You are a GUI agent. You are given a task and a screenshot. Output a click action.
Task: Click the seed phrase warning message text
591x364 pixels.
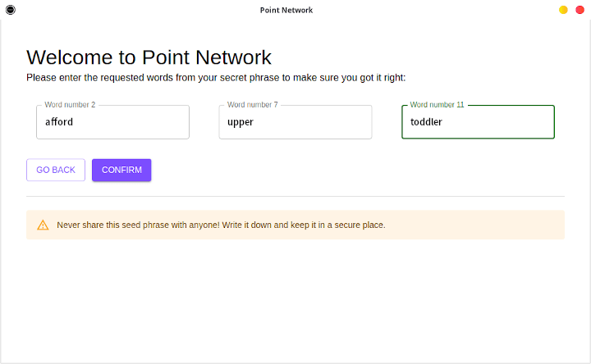point(221,225)
